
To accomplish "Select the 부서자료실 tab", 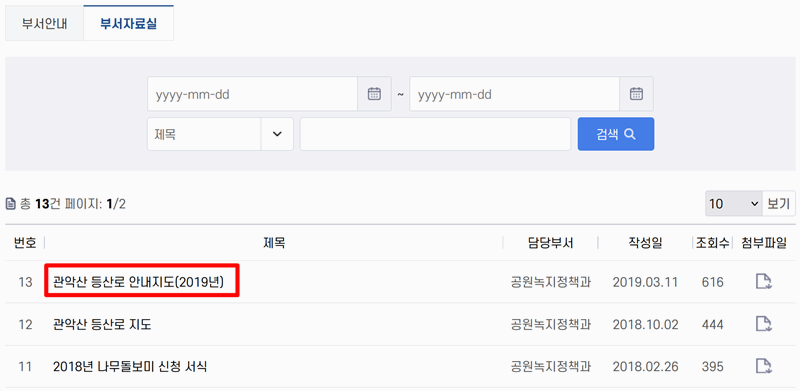I will point(129,24).
